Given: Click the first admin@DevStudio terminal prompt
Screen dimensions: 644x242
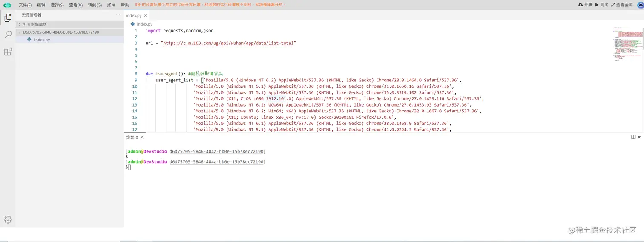Looking at the screenshot, I should tap(147, 151).
